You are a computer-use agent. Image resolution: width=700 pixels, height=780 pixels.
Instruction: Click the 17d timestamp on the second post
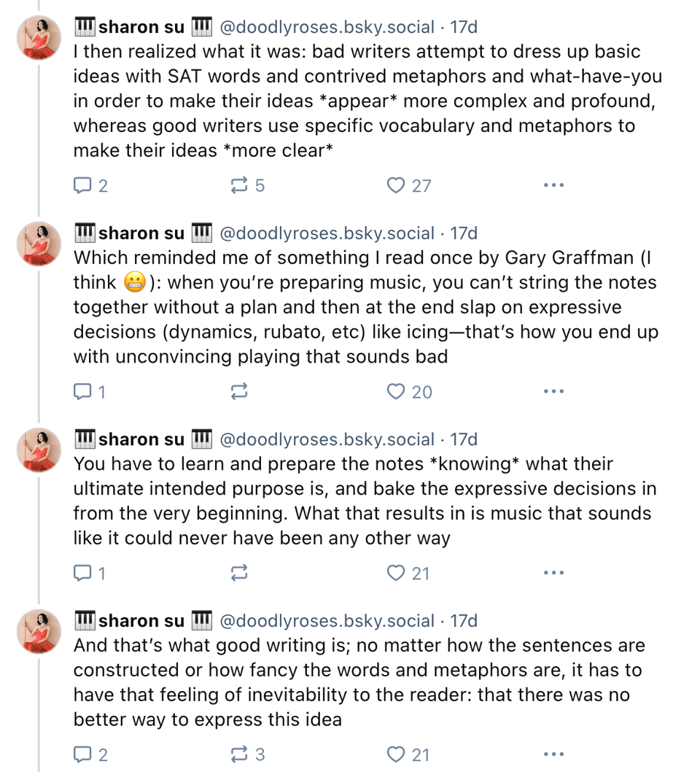coord(464,233)
